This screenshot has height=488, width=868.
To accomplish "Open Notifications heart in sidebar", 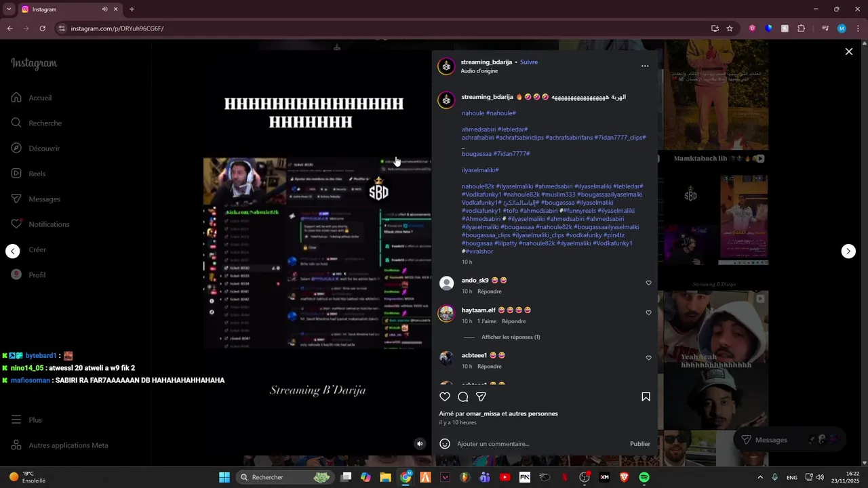I will coord(40,224).
